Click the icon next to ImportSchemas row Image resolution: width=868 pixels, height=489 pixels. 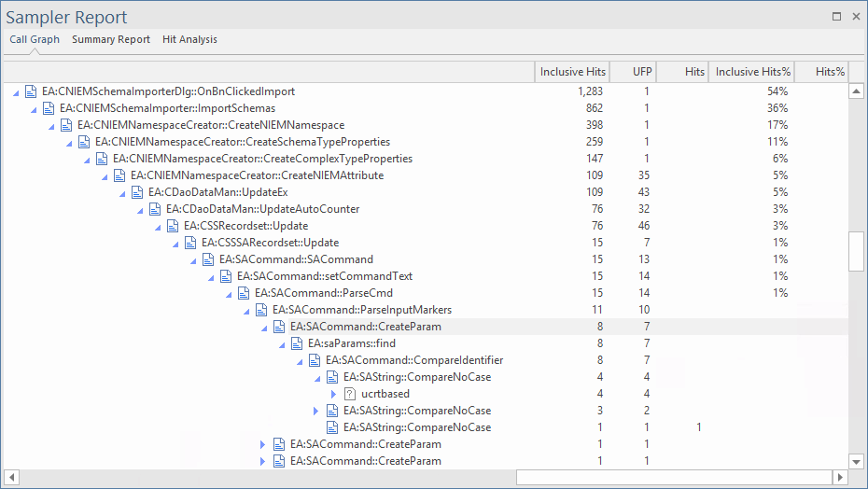49,108
